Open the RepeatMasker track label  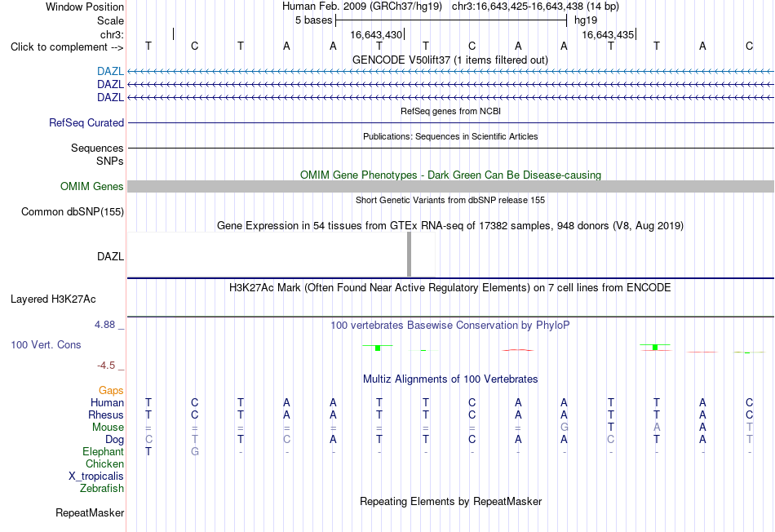coord(90,512)
